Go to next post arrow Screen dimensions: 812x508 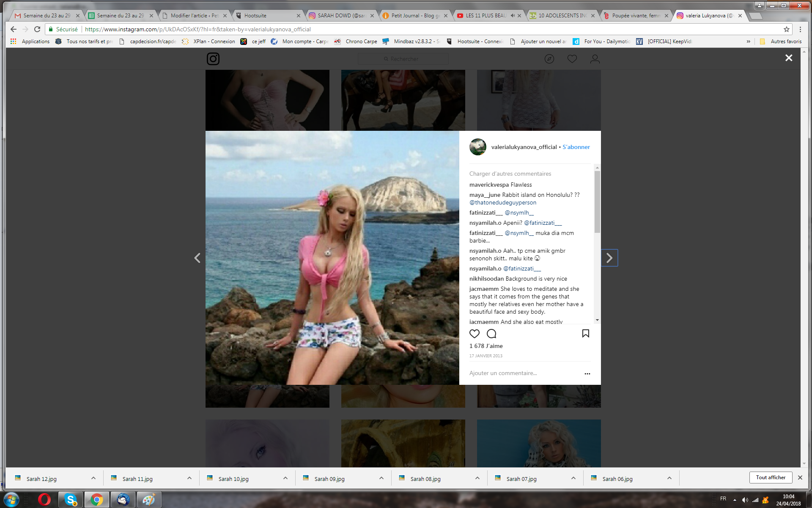click(609, 258)
